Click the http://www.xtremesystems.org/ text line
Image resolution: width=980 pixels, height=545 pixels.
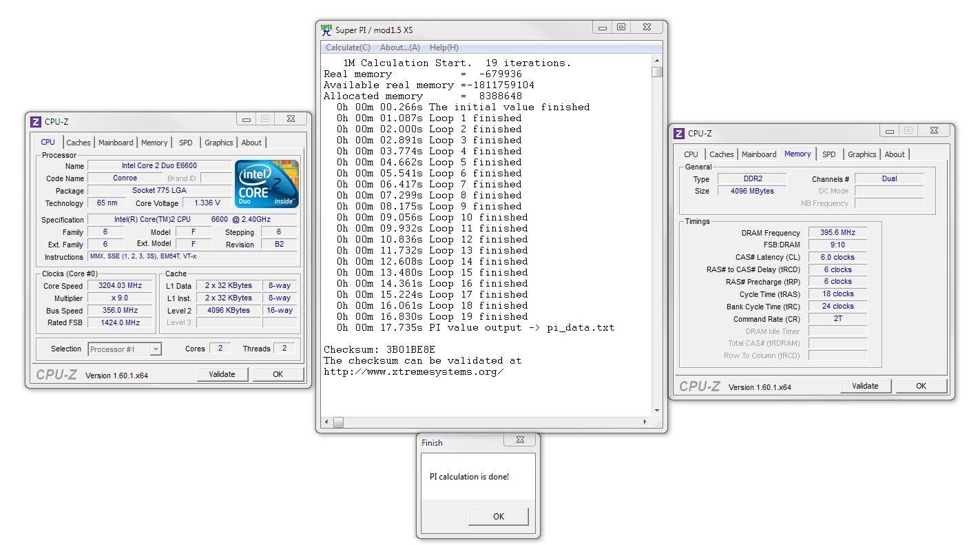click(x=413, y=371)
